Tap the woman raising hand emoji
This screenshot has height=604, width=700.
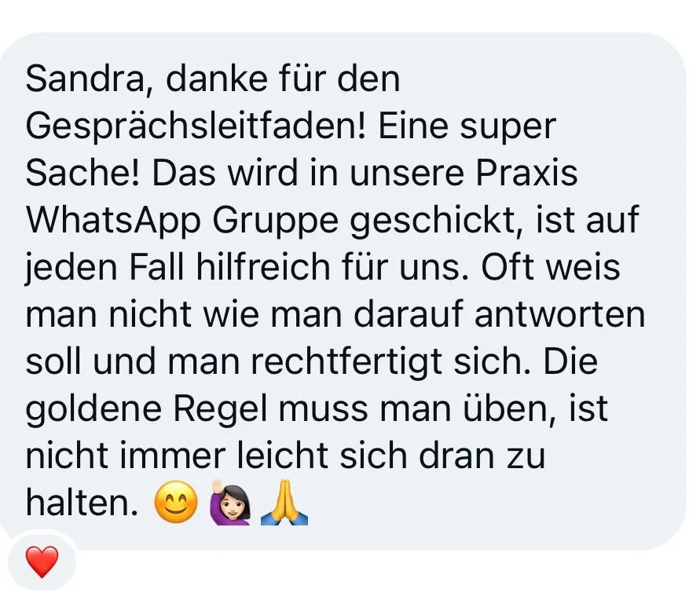tap(230, 502)
